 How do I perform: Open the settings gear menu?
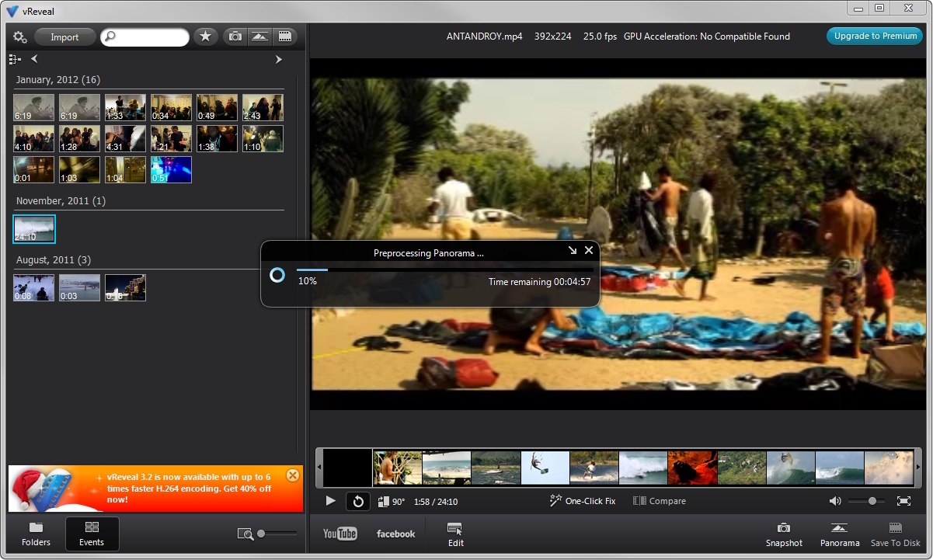20,37
